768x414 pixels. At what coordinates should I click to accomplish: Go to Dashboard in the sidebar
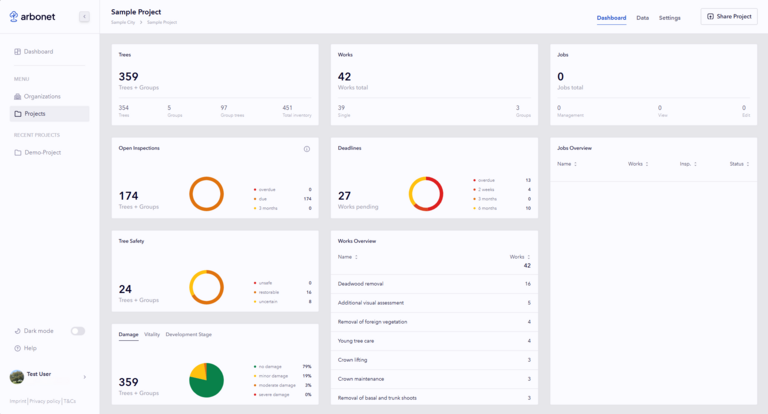coord(38,51)
